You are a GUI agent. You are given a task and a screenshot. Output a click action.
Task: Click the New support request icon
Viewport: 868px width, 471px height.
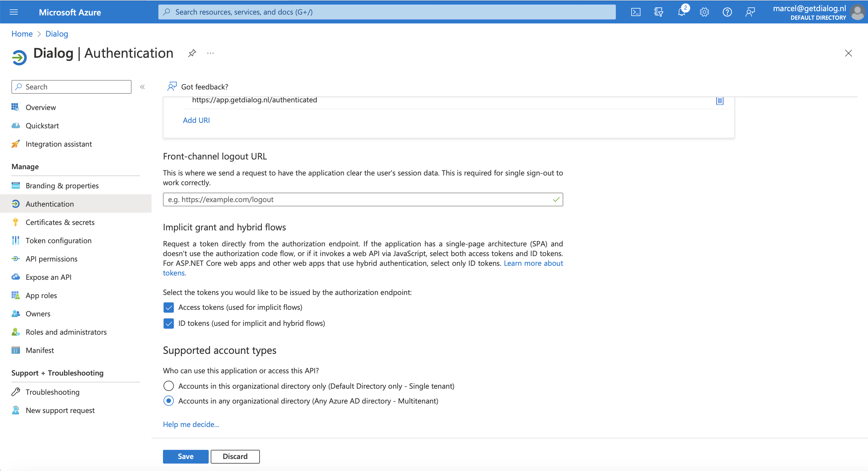click(x=15, y=410)
